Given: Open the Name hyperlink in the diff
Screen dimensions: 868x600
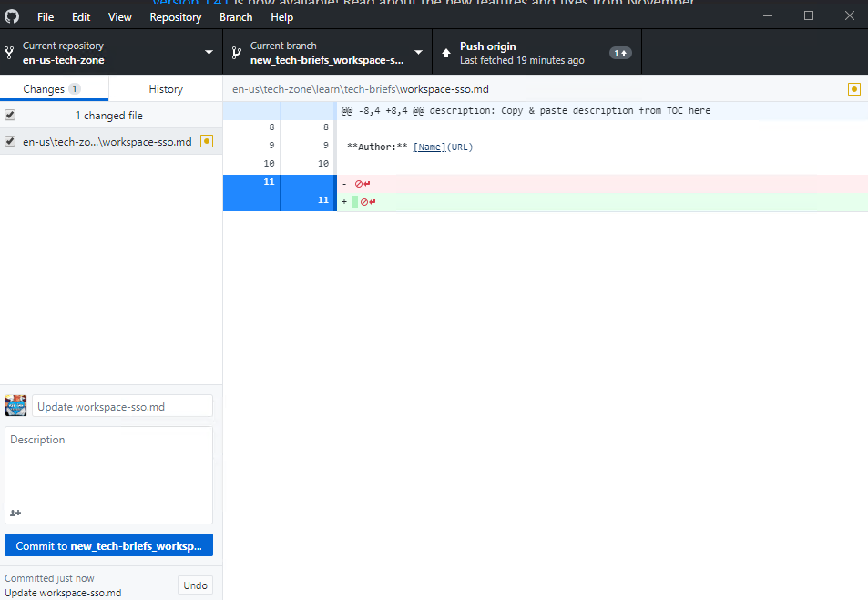Looking at the screenshot, I should pos(429,147).
